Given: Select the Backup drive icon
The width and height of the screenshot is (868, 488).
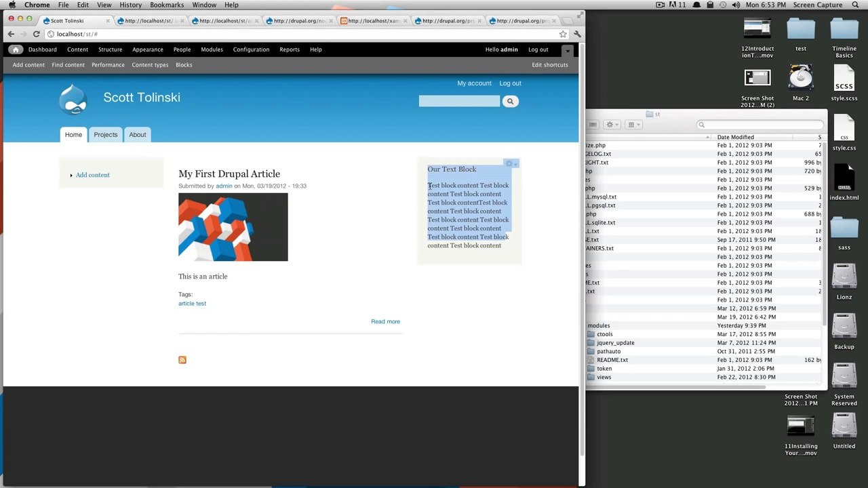Looking at the screenshot, I should (844, 331).
